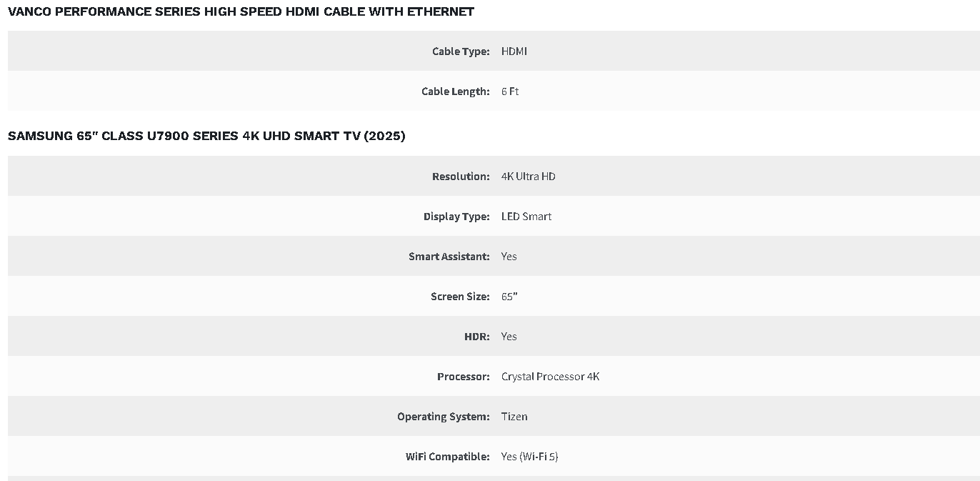Select the Smart Assistant label
Image resolution: width=980 pixels, height=481 pixels.
(449, 257)
